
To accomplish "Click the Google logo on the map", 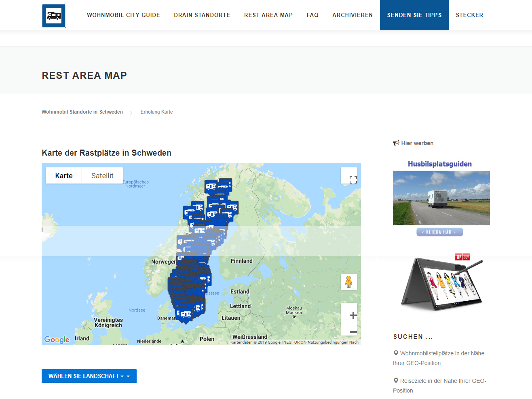I will point(57,340).
